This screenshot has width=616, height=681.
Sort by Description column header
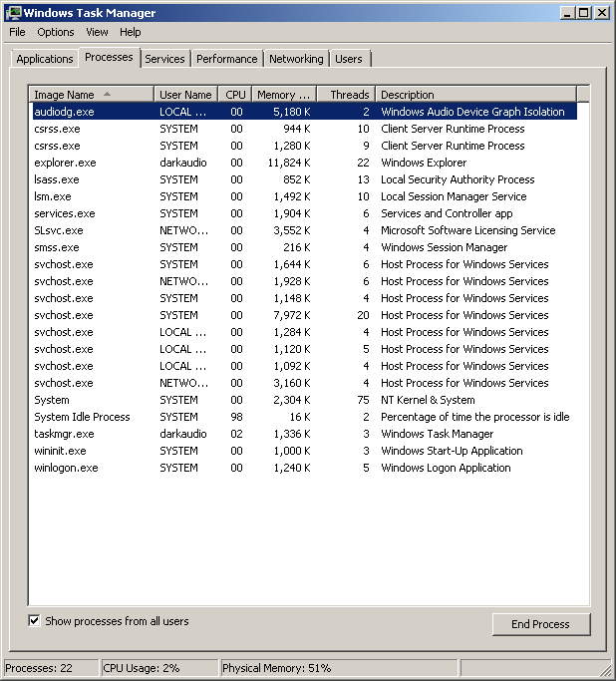pos(476,95)
